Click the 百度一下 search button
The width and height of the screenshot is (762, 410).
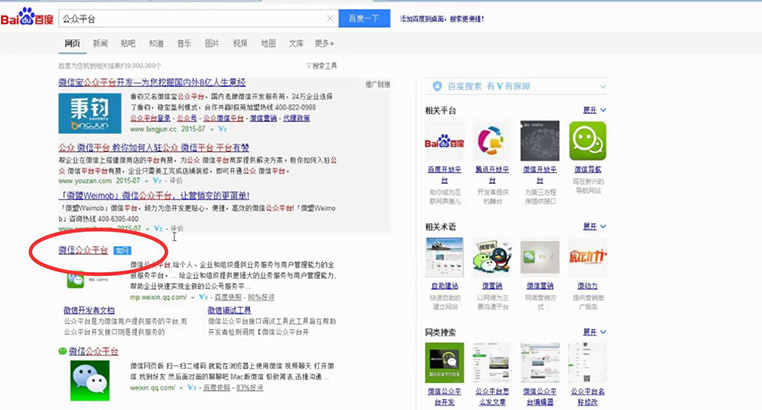(364, 18)
